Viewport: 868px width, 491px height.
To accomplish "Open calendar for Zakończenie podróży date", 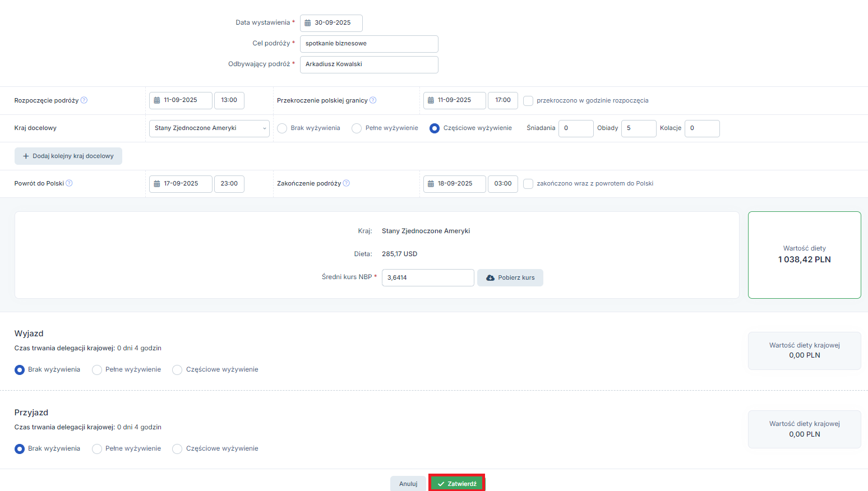I will coord(431,184).
